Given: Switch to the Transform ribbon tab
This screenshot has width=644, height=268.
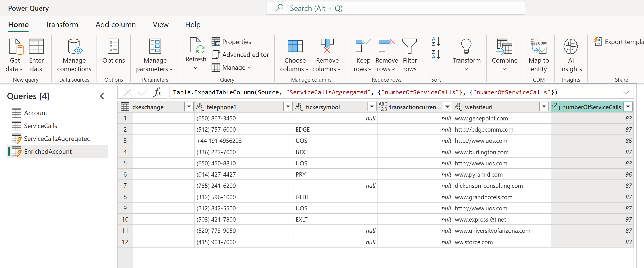Looking at the screenshot, I should pos(62,25).
